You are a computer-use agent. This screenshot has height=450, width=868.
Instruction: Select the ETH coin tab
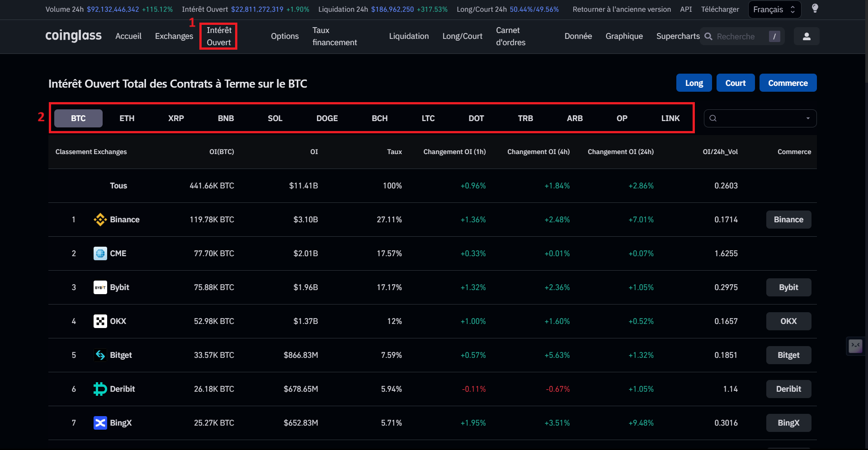point(127,118)
